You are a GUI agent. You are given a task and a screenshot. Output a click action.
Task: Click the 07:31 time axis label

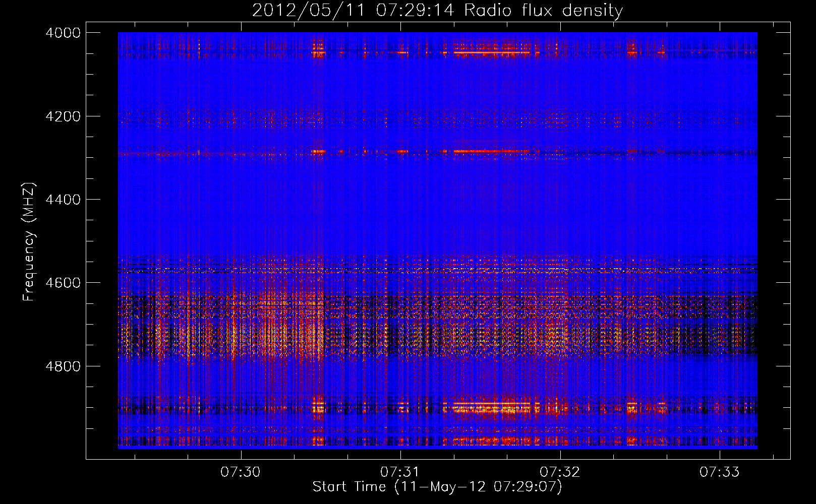400,472
